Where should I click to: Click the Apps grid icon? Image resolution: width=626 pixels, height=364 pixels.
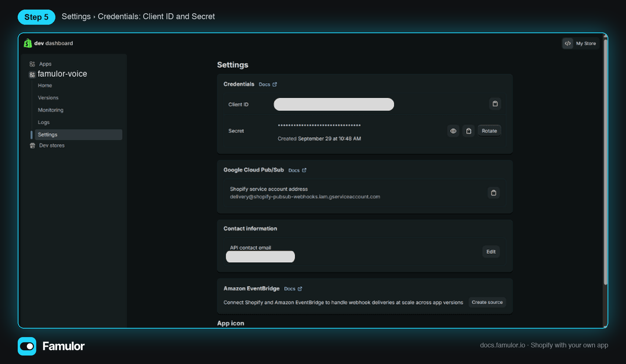pyautogui.click(x=32, y=64)
